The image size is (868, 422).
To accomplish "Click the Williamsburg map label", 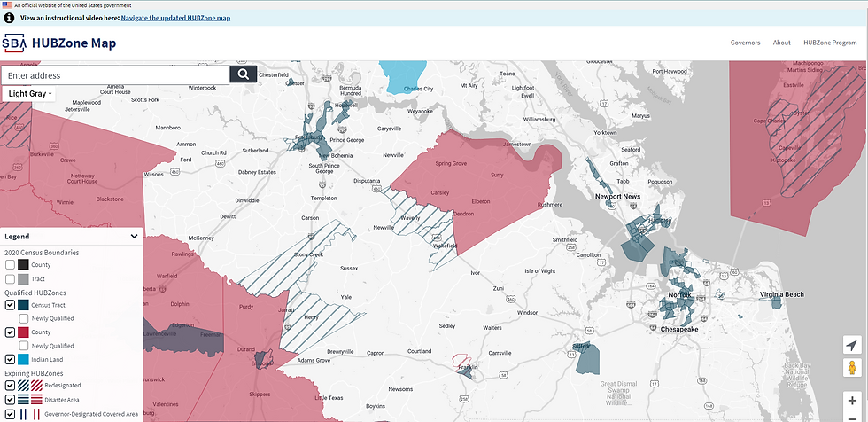I will pyautogui.click(x=539, y=119).
